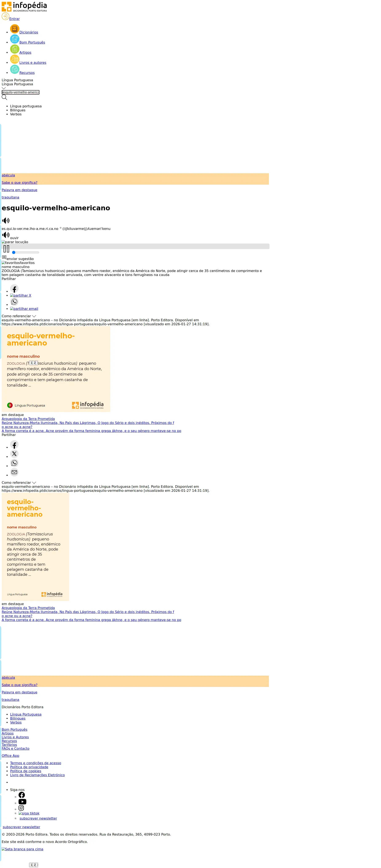Open the teal Recursos icon
The height and width of the screenshot is (868, 381).
(15, 70)
